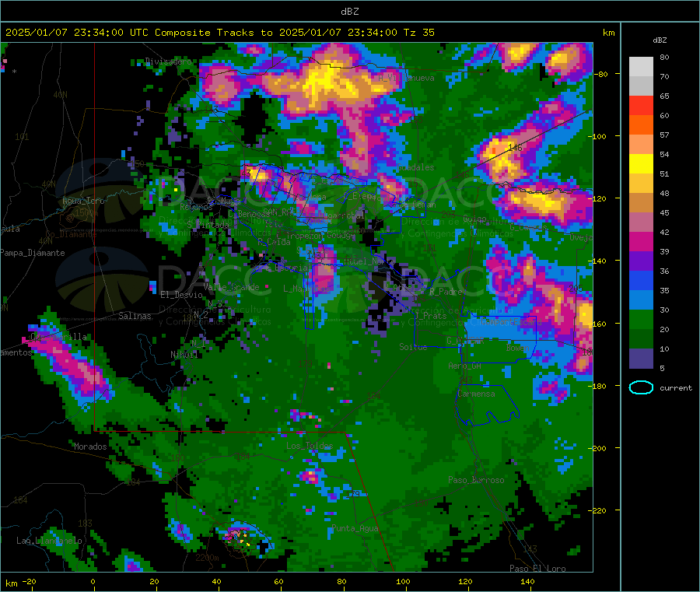Pick the dark green 10–20 dBZ swatch
Image resolution: width=700 pixels, height=592 pixels.
coord(641,339)
